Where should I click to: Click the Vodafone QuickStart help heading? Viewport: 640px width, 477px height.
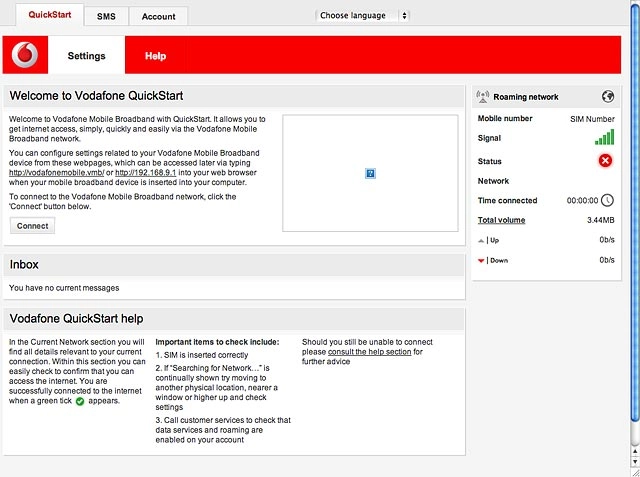pyautogui.click(x=76, y=319)
